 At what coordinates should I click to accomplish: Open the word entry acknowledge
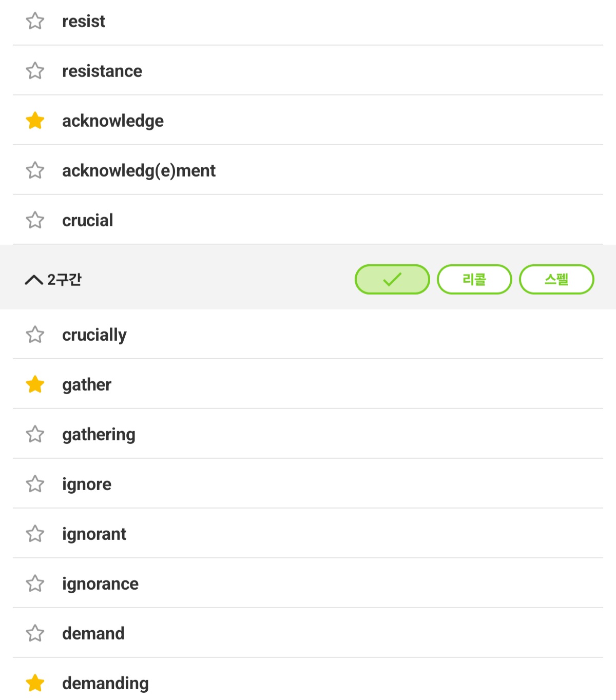tap(308, 120)
